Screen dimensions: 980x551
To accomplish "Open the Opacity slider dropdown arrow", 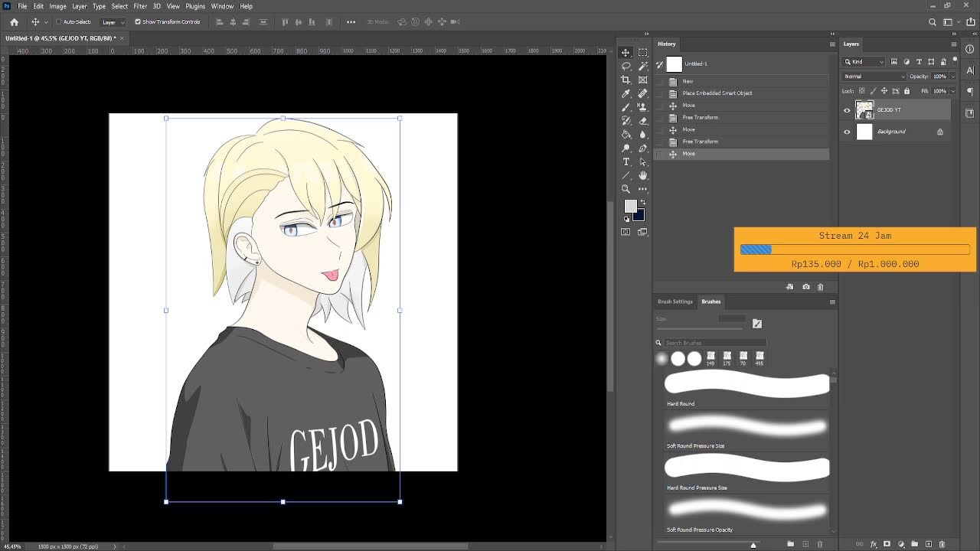I will pos(952,77).
